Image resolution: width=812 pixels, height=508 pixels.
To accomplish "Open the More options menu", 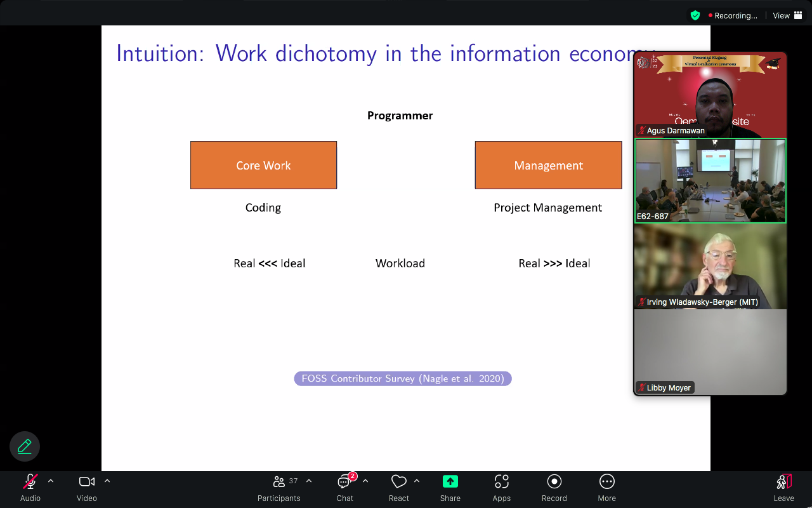I will [606, 482].
